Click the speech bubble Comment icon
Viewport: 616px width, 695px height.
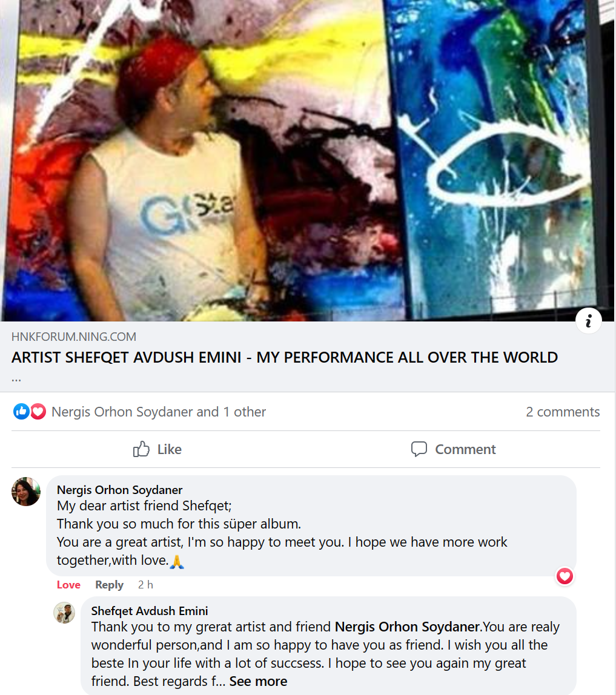tap(419, 449)
